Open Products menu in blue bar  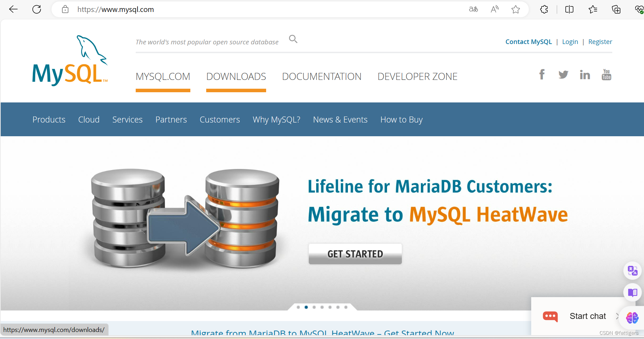click(x=49, y=120)
